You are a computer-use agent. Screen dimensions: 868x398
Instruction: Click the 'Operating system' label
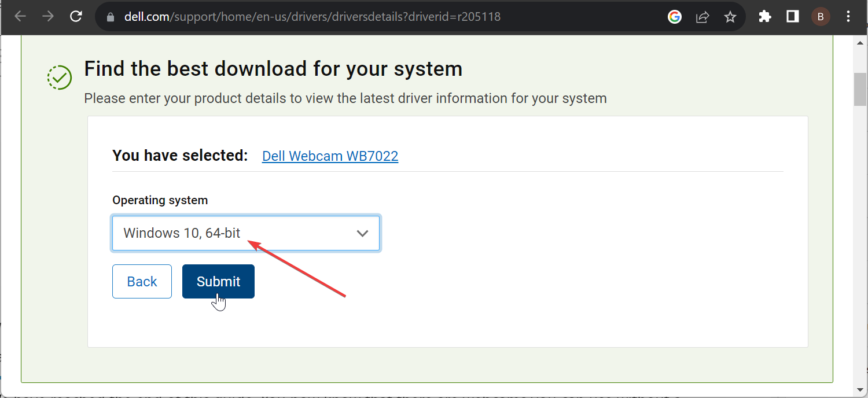point(160,200)
